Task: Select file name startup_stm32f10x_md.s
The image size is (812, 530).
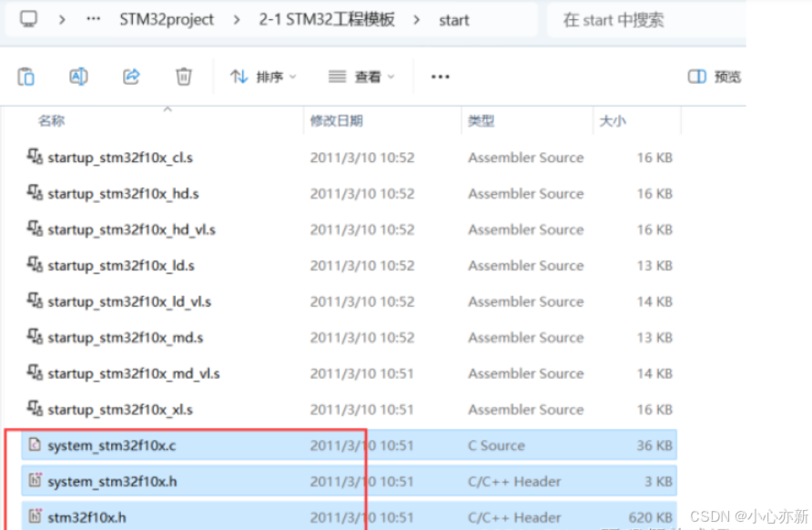Action: point(126,338)
